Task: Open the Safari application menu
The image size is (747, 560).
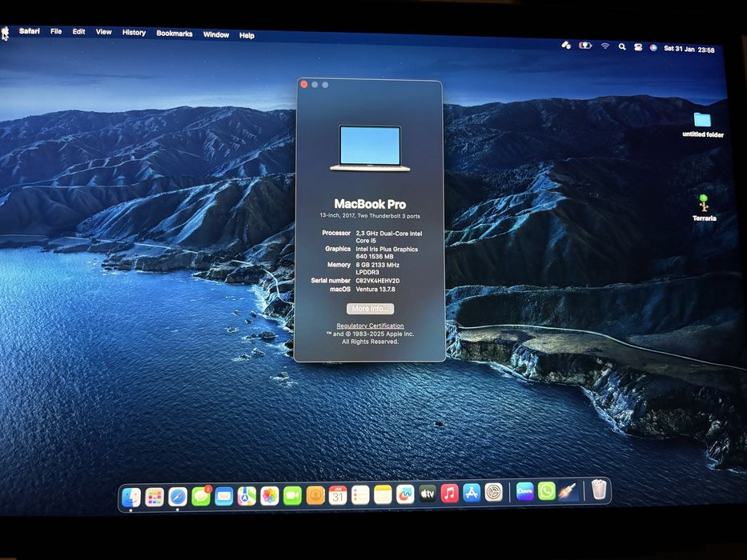Action: coord(30,31)
